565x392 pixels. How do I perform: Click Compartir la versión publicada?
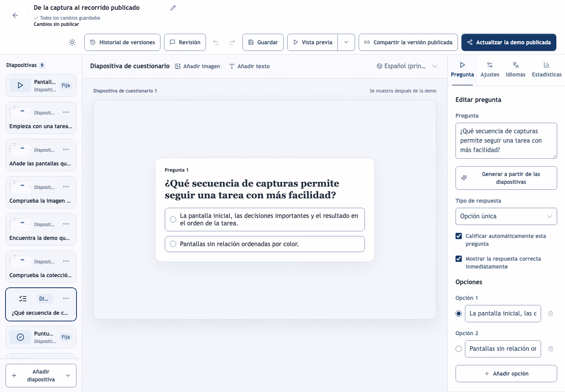click(x=408, y=42)
